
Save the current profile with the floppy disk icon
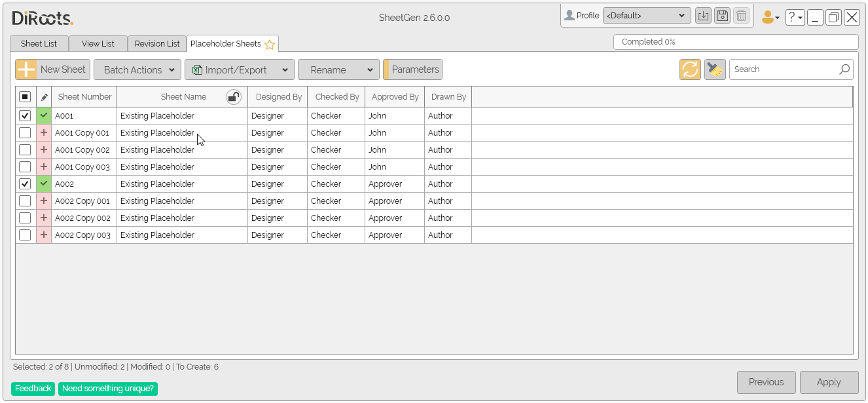tap(722, 15)
